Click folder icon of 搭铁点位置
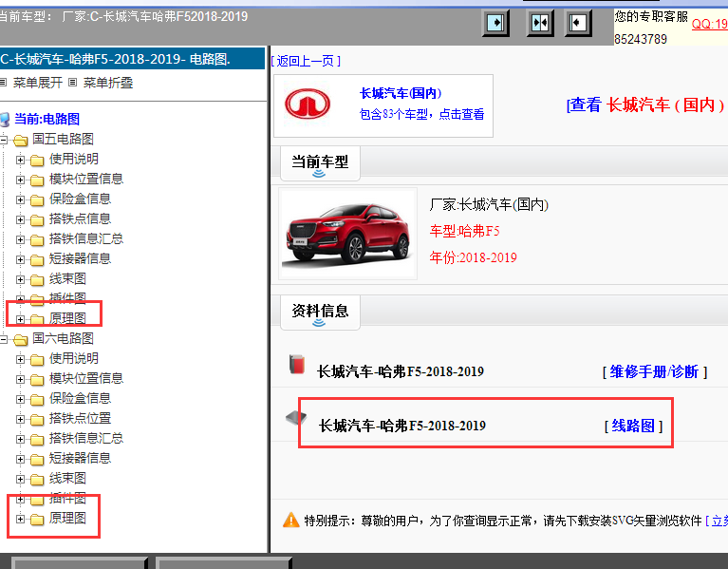Viewport: 728px width, 569px height. [x=37, y=420]
